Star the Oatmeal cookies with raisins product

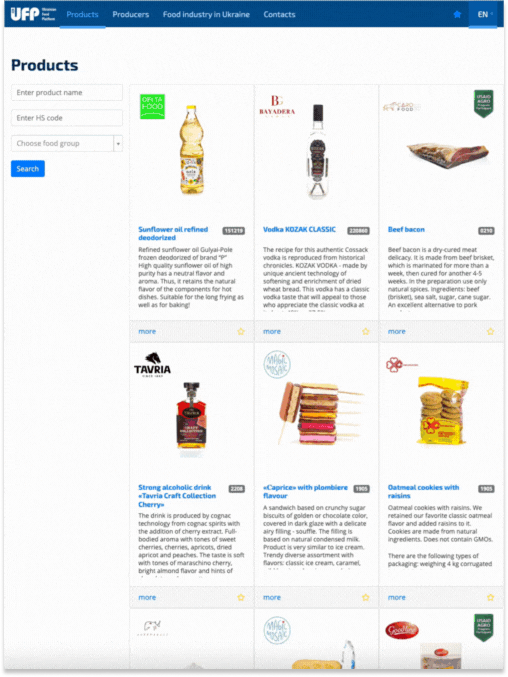[x=490, y=597]
